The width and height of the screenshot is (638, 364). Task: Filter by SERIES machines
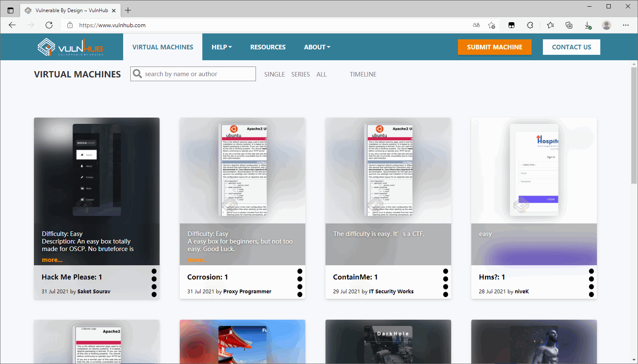(x=300, y=74)
